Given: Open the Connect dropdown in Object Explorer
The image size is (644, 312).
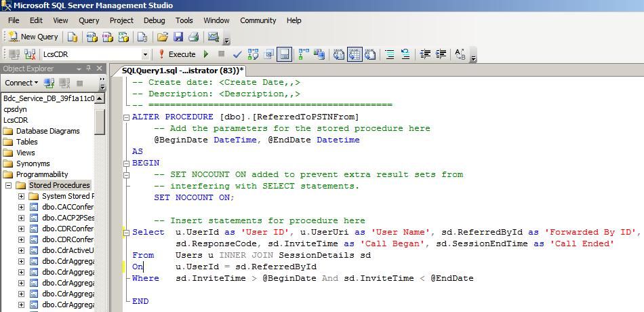Looking at the screenshot, I should click(22, 83).
